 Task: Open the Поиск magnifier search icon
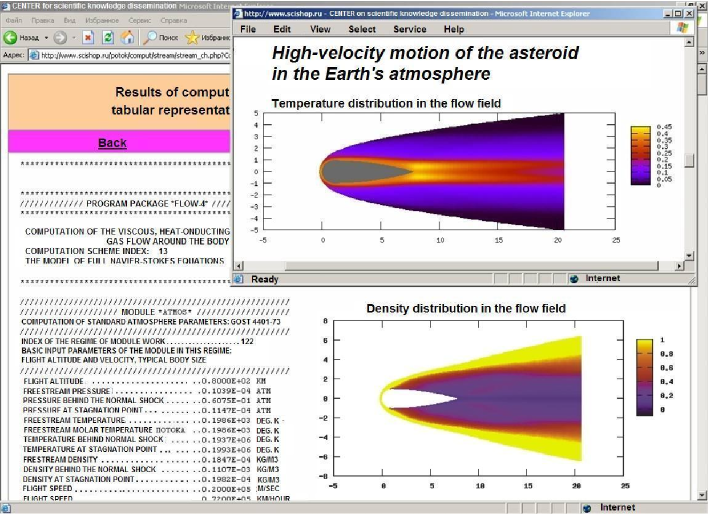click(x=149, y=37)
